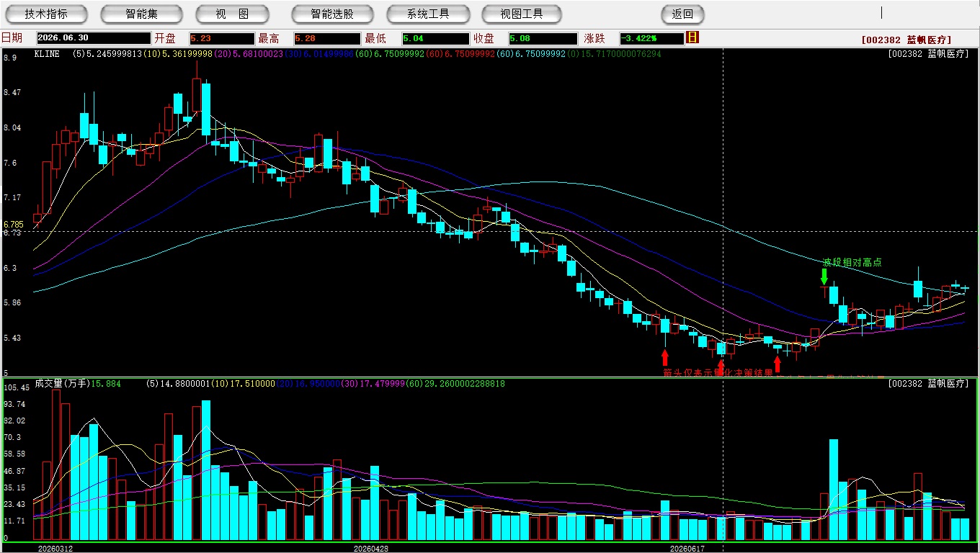
Task: Click the orange 日 period icon
Action: 692,38
